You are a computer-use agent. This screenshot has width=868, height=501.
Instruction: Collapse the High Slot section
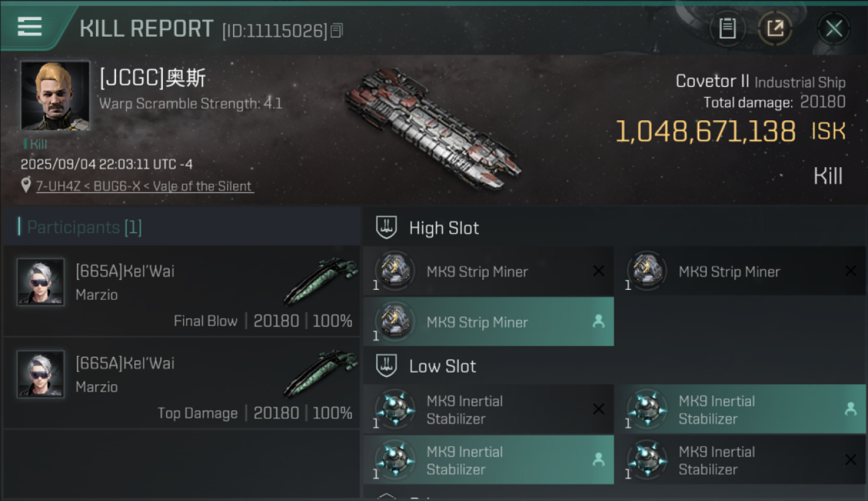click(x=387, y=228)
